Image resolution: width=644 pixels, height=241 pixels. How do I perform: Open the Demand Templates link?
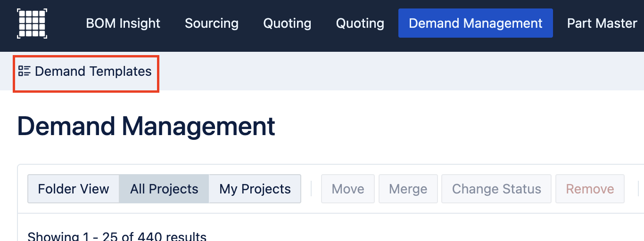(x=93, y=72)
